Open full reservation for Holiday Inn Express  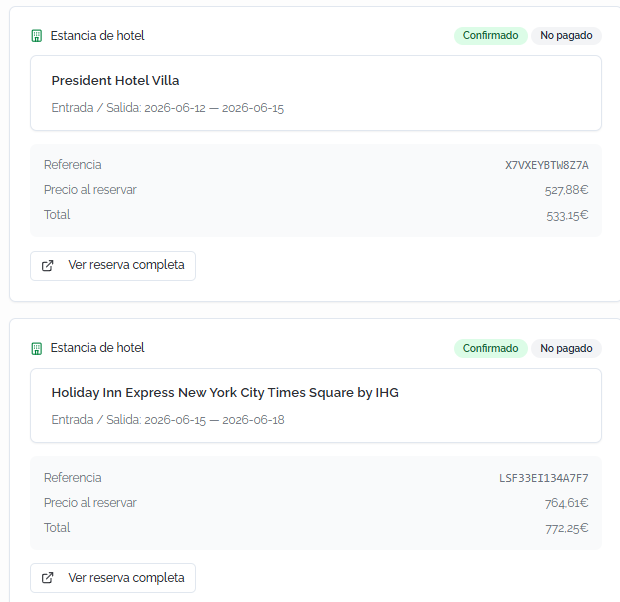pyautogui.click(x=113, y=578)
